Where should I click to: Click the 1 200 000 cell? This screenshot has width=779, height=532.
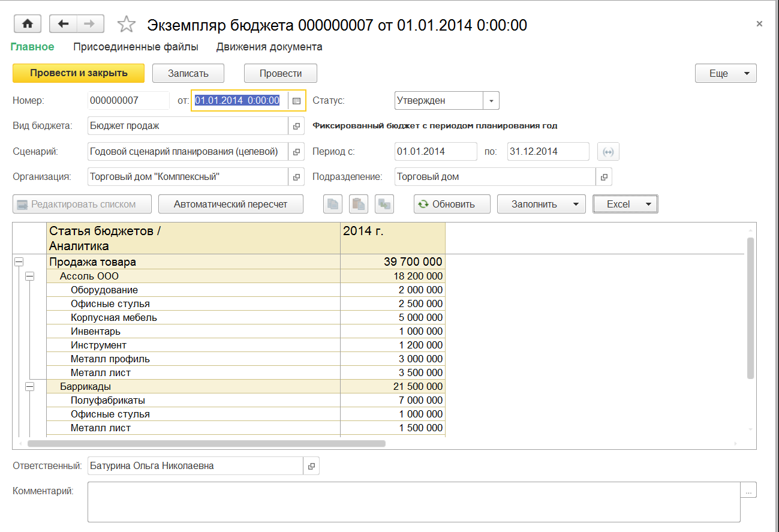coord(393,345)
